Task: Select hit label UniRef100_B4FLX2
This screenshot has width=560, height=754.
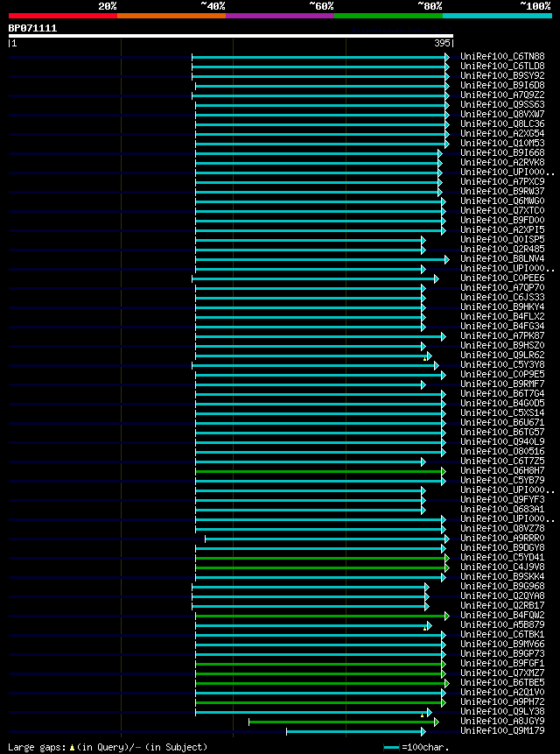Action: coord(503,316)
